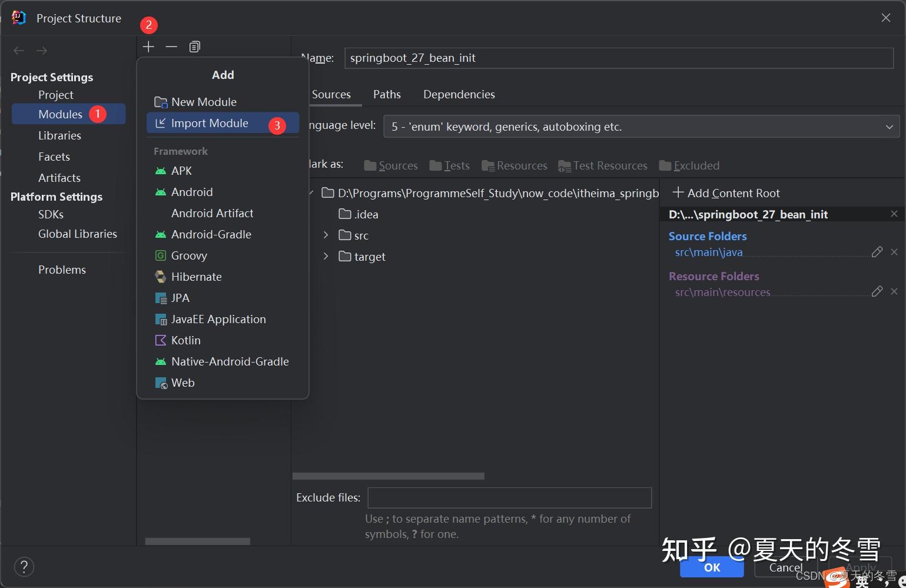Switch to the Dependencies tab
The height and width of the screenshot is (588, 906).
click(459, 94)
